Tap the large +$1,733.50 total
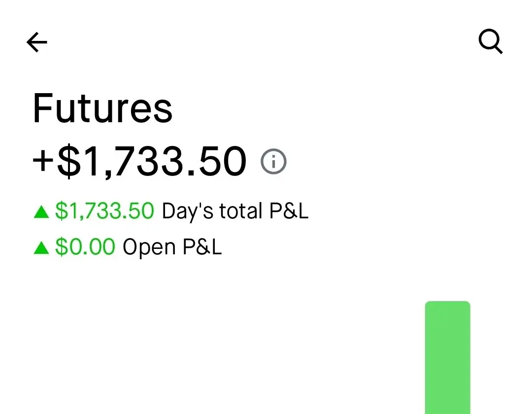532x414 pixels. pos(139,162)
